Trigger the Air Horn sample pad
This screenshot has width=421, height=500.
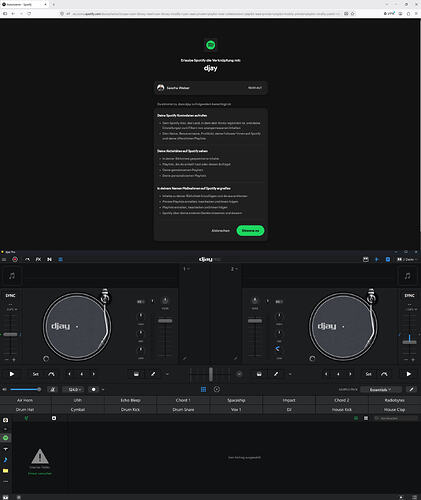click(25, 400)
